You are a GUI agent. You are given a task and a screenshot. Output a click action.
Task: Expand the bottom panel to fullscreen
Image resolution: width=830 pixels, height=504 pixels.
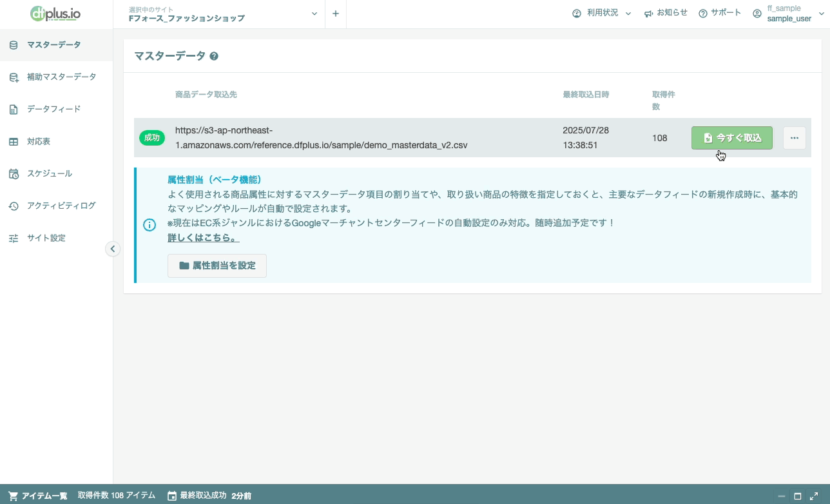click(x=814, y=496)
